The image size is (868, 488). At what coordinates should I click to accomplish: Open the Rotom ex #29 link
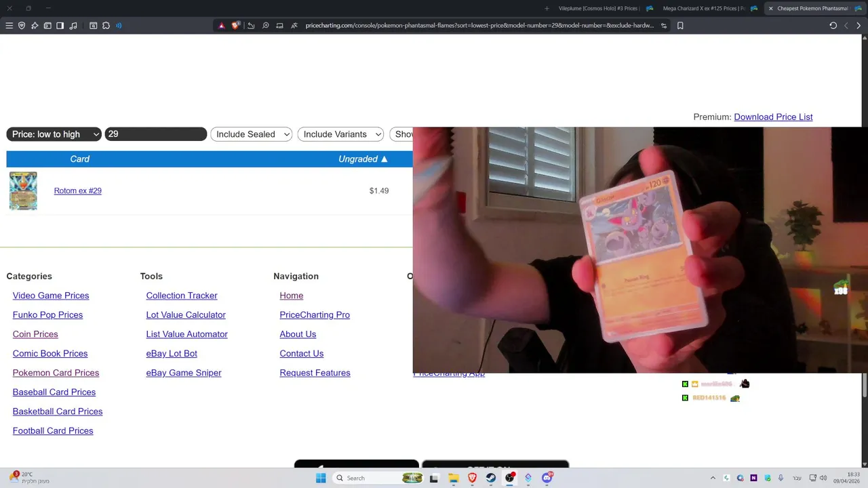click(78, 190)
